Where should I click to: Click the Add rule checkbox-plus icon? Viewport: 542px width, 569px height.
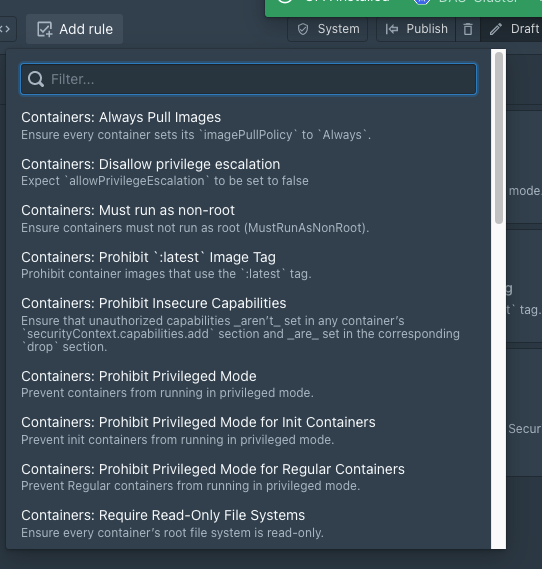tap(45, 29)
